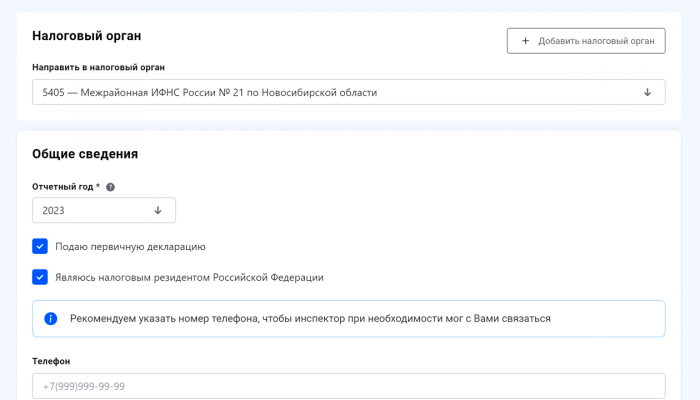Click the Общие сведения section heading
The height and width of the screenshot is (400, 700).
[85, 154]
